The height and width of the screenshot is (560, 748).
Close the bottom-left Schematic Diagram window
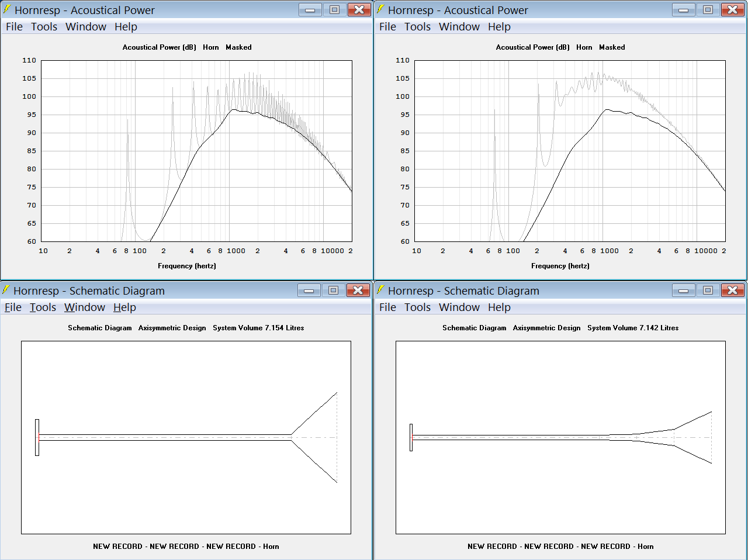(x=358, y=290)
